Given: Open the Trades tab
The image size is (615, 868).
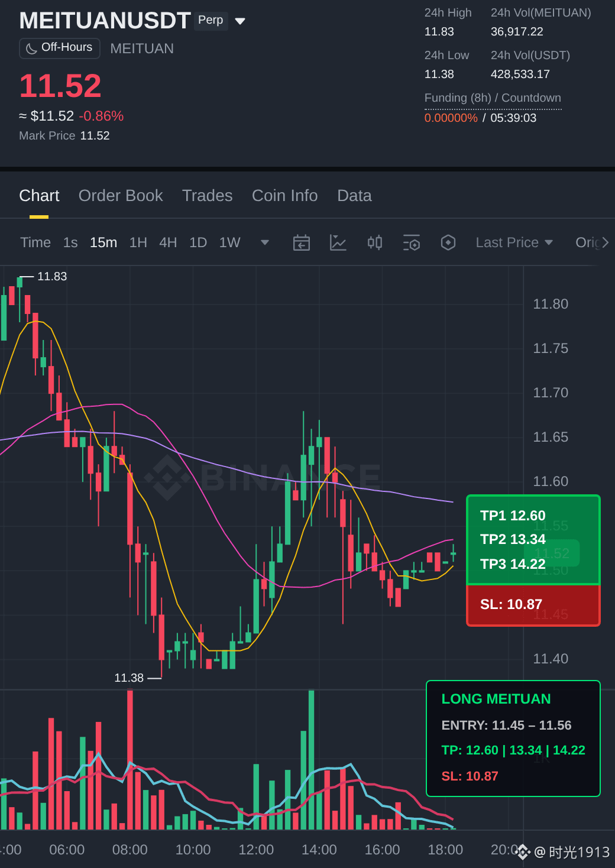Looking at the screenshot, I should pyautogui.click(x=207, y=196).
